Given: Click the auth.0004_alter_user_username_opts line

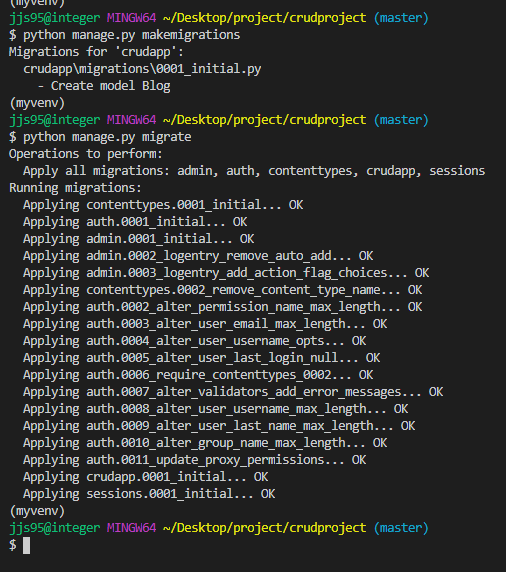Looking at the screenshot, I should pos(195,341).
